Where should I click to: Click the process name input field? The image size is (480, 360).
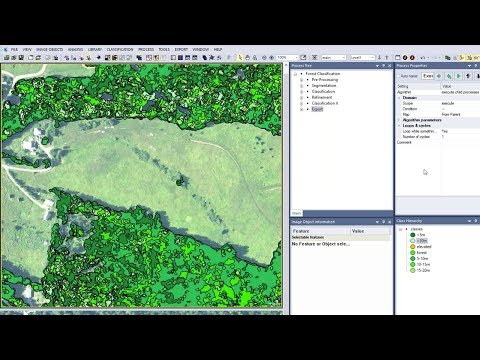tap(428, 76)
